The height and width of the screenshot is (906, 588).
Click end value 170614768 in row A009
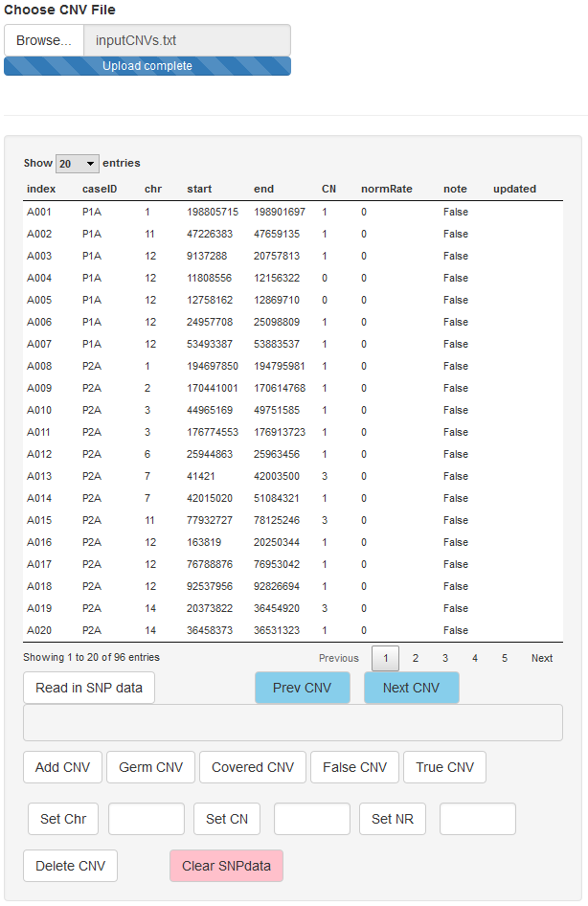(280, 388)
